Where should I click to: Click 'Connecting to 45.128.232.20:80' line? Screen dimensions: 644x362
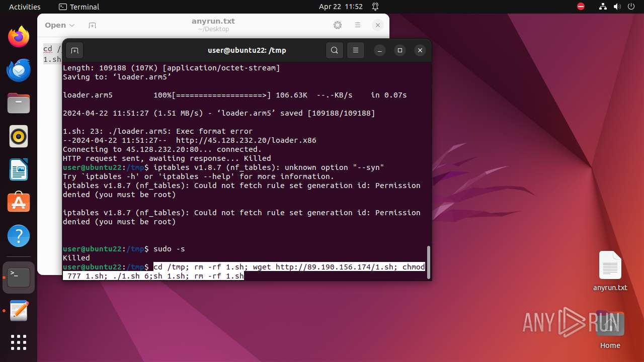(162, 149)
